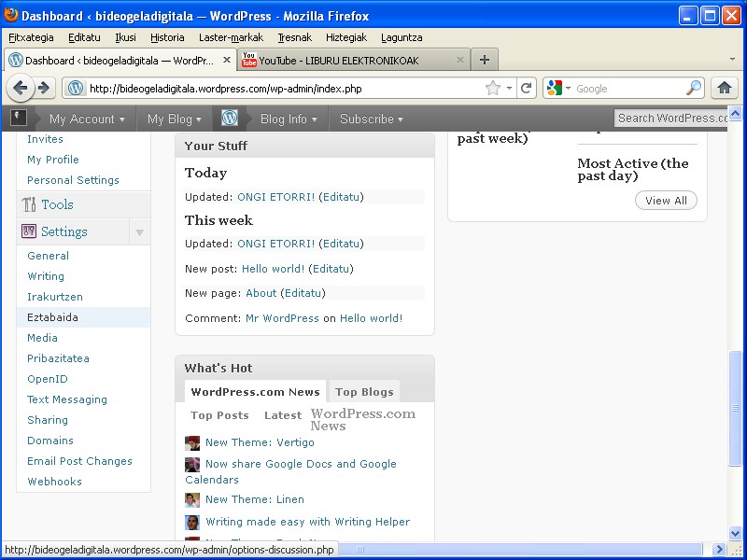
Task: Open the Personal Settings link
Action: click(73, 180)
